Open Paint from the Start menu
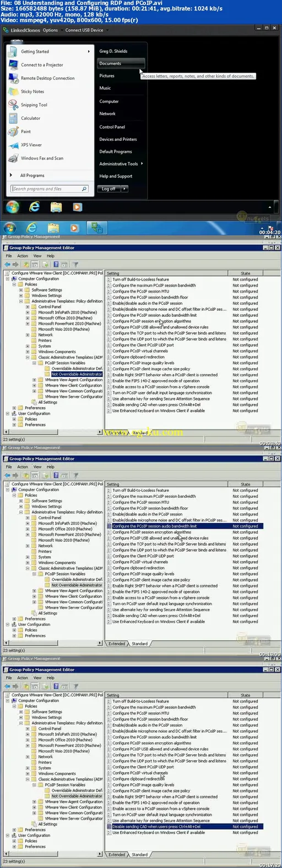Viewport: 282px width, 868px height. (26, 131)
